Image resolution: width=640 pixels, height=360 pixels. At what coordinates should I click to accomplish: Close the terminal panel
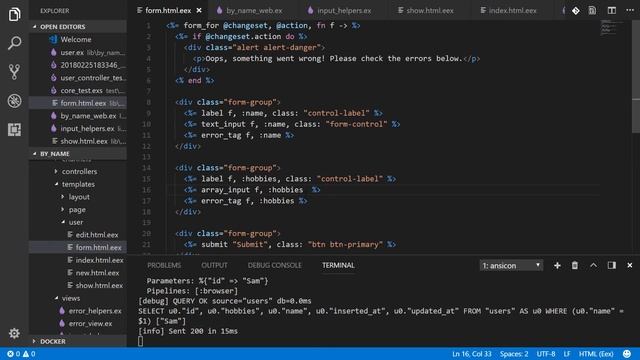pyautogui.click(x=630, y=265)
